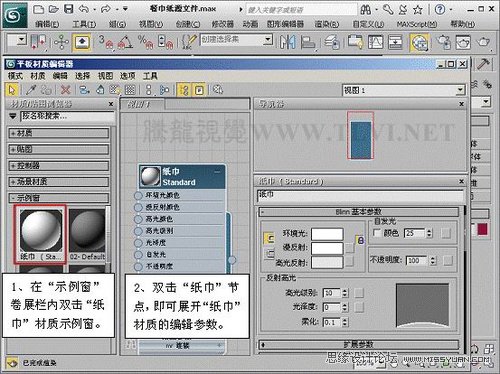Click the Render Production teapot icon at toolbar end
The height and width of the screenshot is (374, 500).
point(483,42)
